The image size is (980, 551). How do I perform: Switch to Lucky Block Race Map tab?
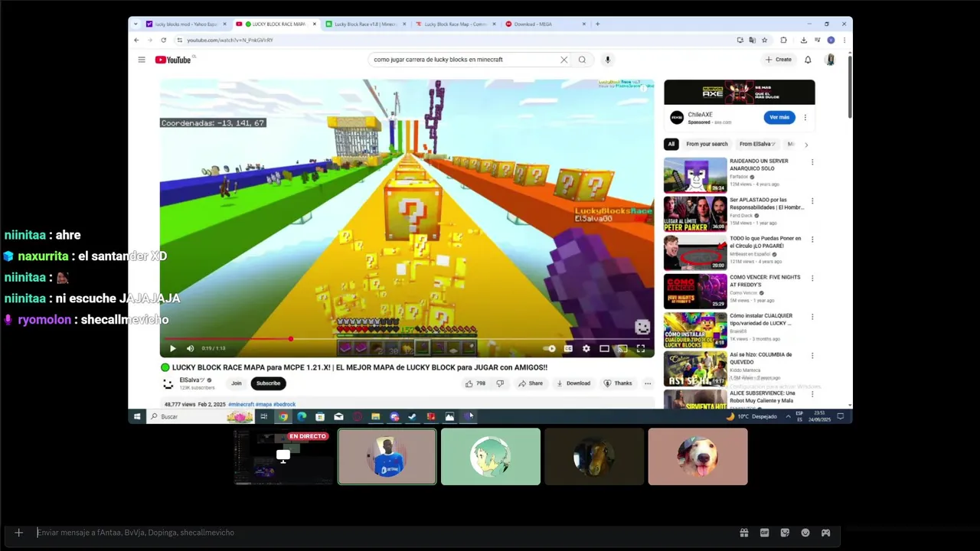click(x=456, y=24)
